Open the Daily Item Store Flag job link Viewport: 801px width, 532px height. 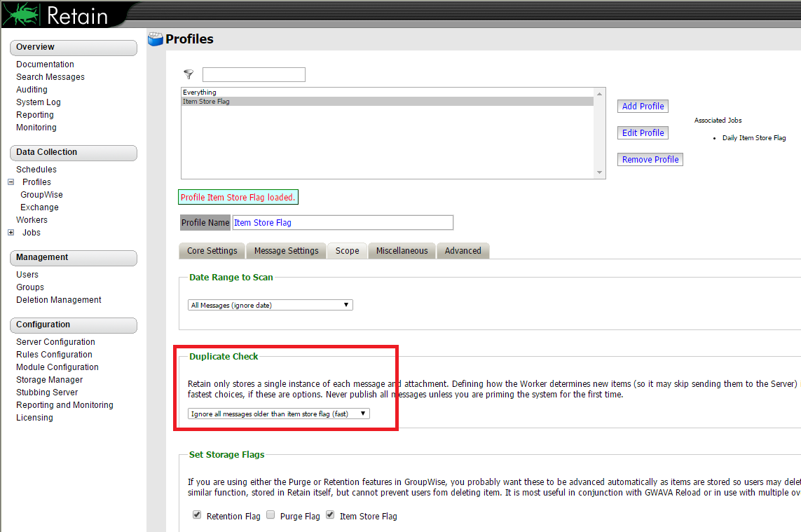point(753,137)
